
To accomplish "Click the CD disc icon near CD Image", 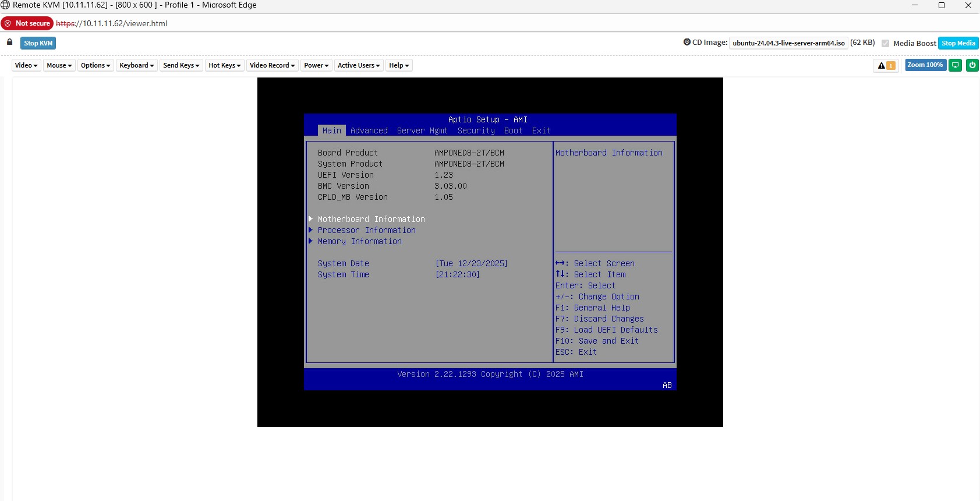I will [687, 42].
